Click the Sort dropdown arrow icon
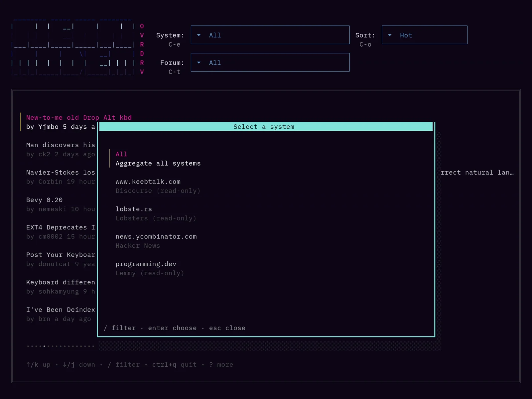This screenshot has width=532, height=399. click(390, 35)
